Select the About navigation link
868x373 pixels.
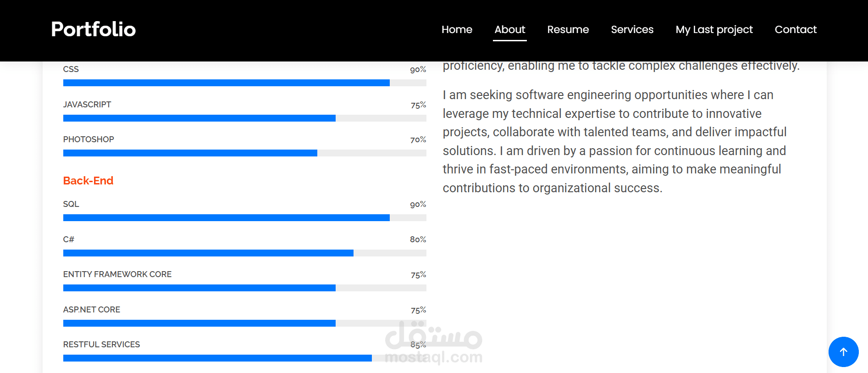[x=509, y=29]
